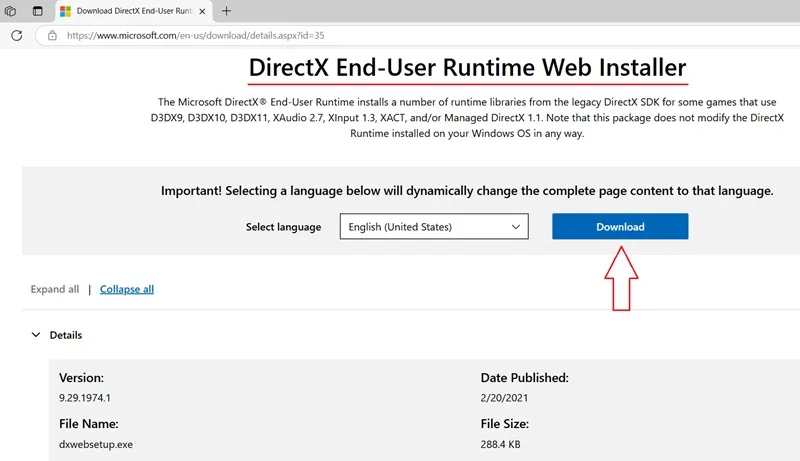Screen dimensions: 800x461
Task: Click the Details section heading
Action: click(66, 335)
